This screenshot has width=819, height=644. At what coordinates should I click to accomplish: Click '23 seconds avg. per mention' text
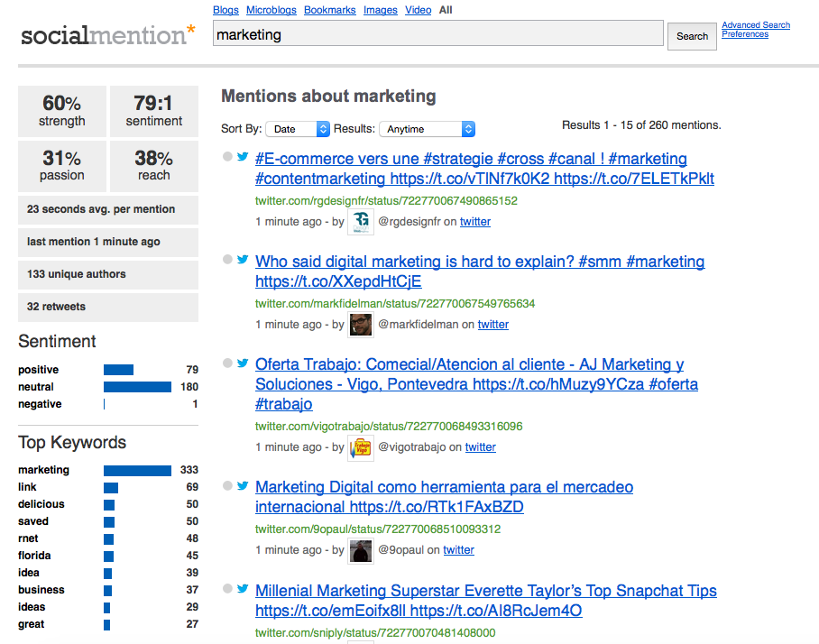(101, 209)
